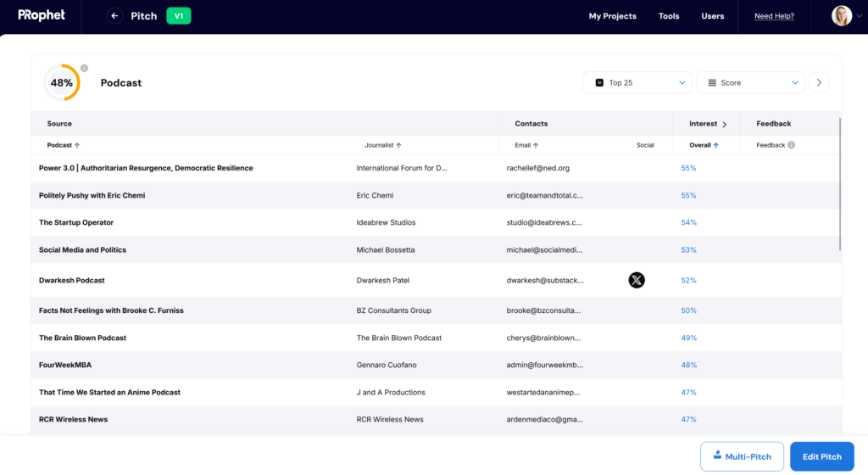Sort by the Email column
Image resolution: width=868 pixels, height=475 pixels.
[526, 145]
